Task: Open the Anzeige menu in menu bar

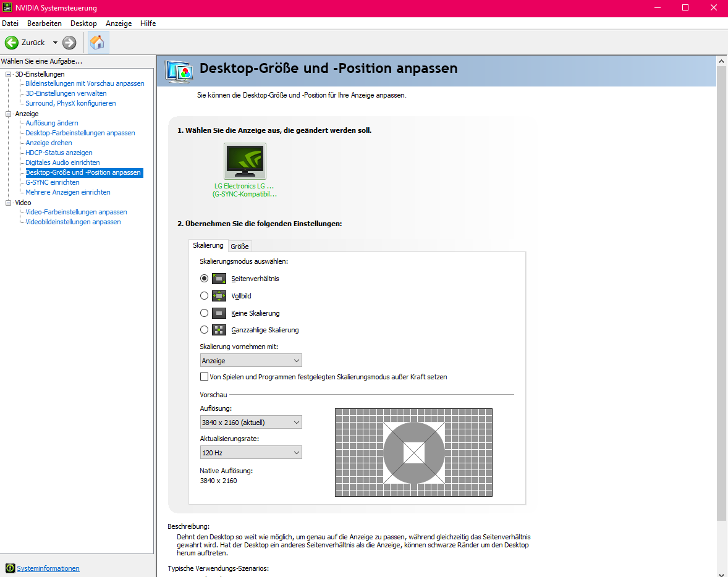Action: coord(119,23)
